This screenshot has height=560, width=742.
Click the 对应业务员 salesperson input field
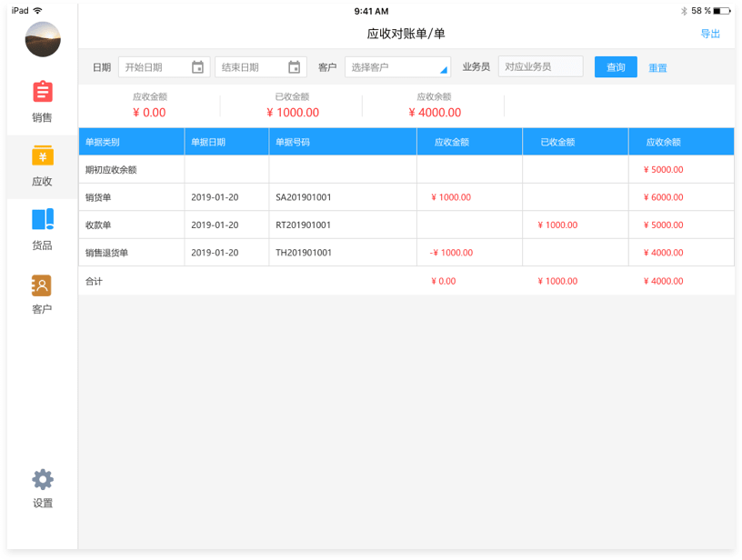pos(540,66)
